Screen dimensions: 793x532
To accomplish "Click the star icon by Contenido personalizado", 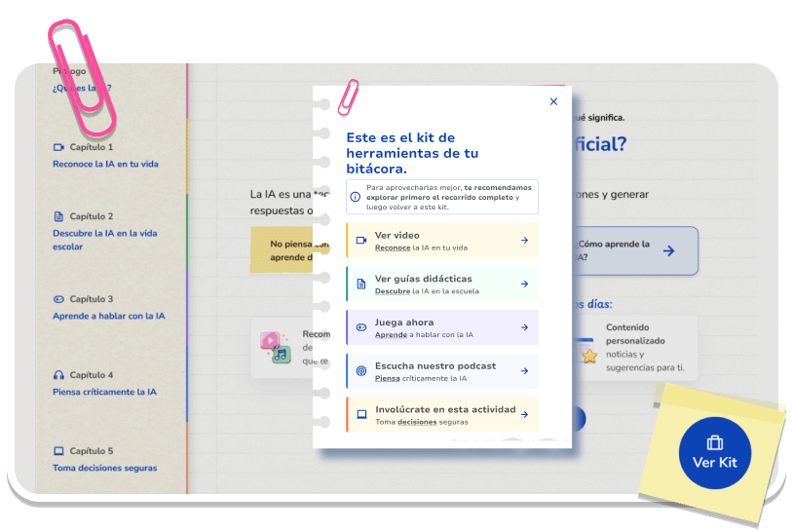I will (588, 357).
